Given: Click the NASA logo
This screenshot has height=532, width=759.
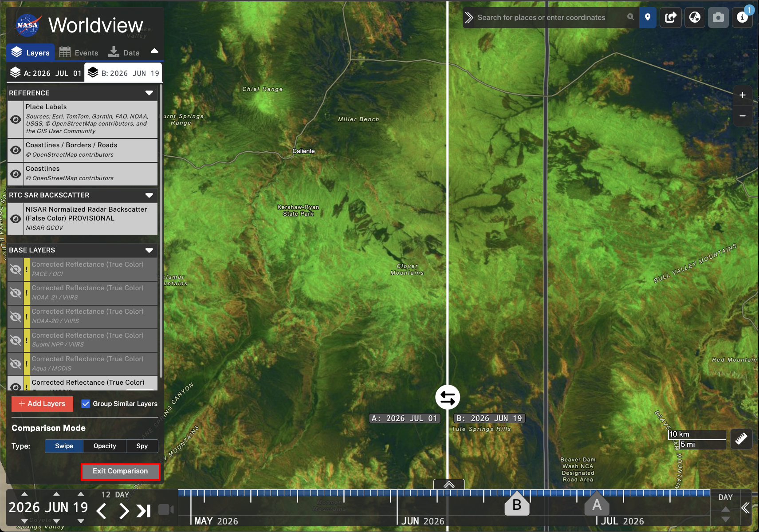Looking at the screenshot, I should coord(28,25).
